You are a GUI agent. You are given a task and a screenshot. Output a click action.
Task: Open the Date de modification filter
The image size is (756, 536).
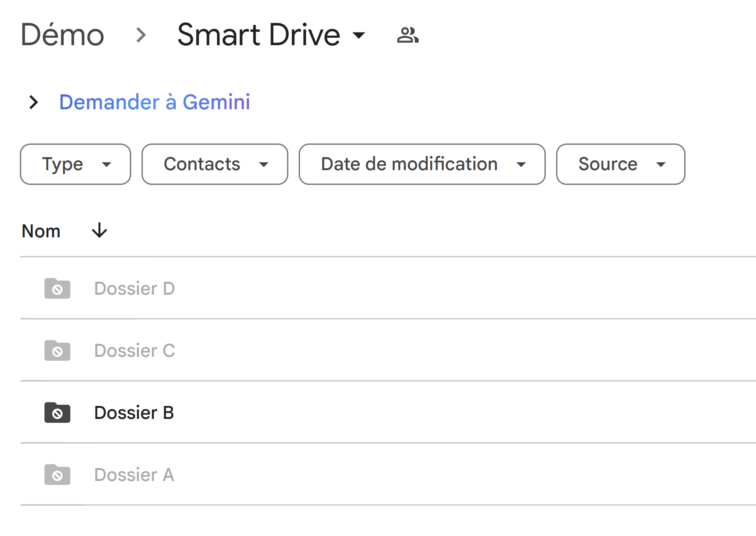[422, 164]
